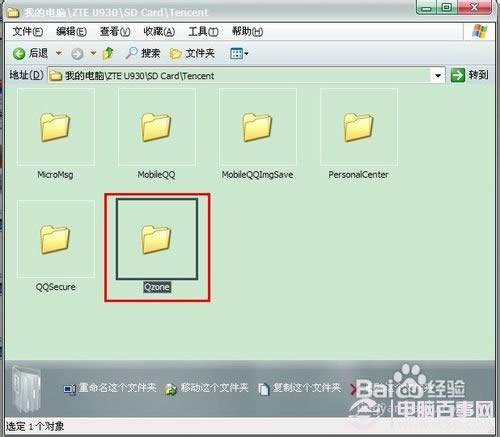Select the PersonalCenter folder icon
The image size is (500, 437).
click(359, 127)
